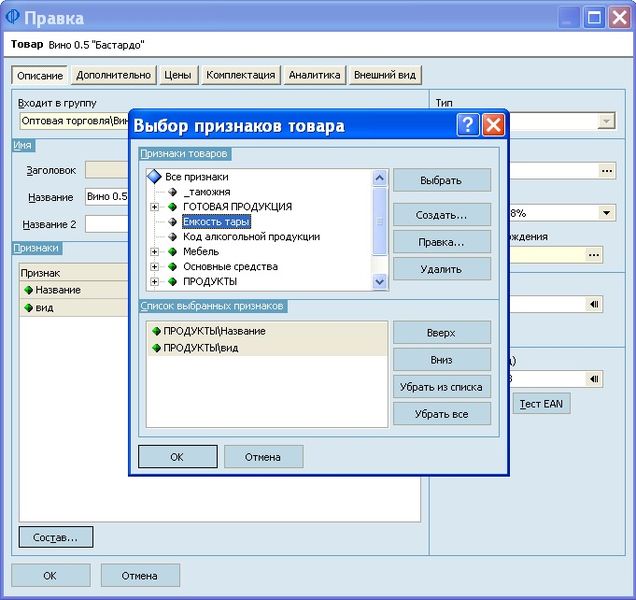Click the Состав... button
Screen dimensions: 636x600
[x=56, y=537]
